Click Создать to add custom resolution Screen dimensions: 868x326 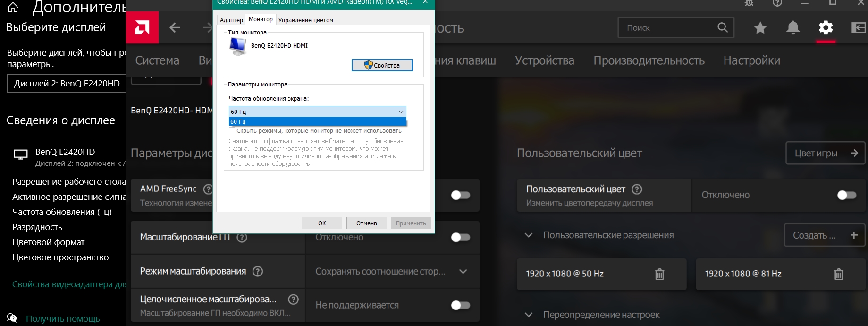coord(825,235)
